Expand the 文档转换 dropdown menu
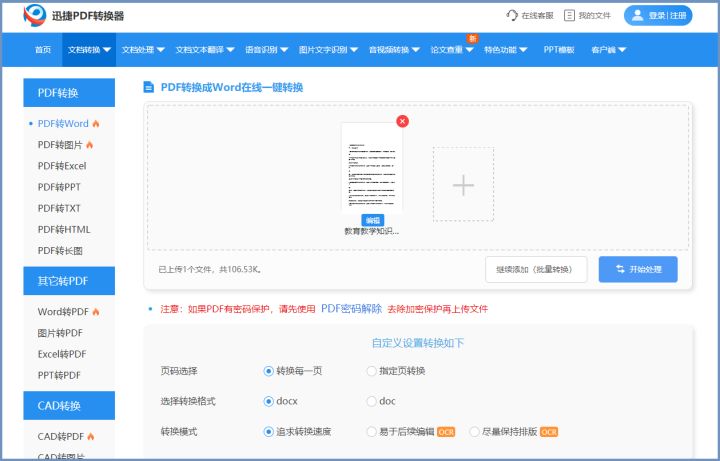Image resolution: width=720 pixels, height=461 pixels. coord(89,49)
